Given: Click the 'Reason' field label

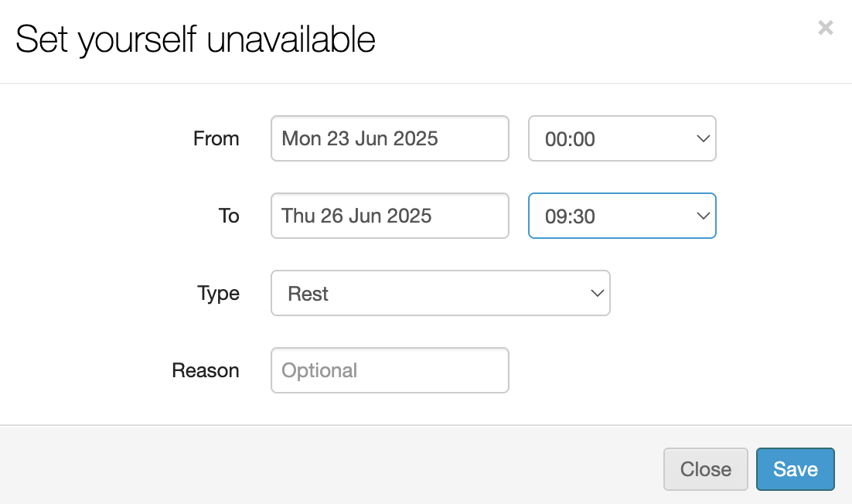Looking at the screenshot, I should click(206, 370).
